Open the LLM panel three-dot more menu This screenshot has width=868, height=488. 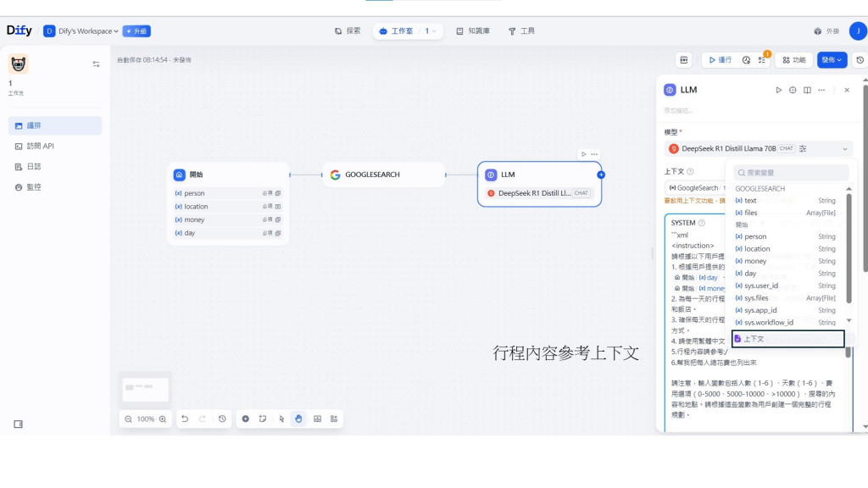point(821,90)
